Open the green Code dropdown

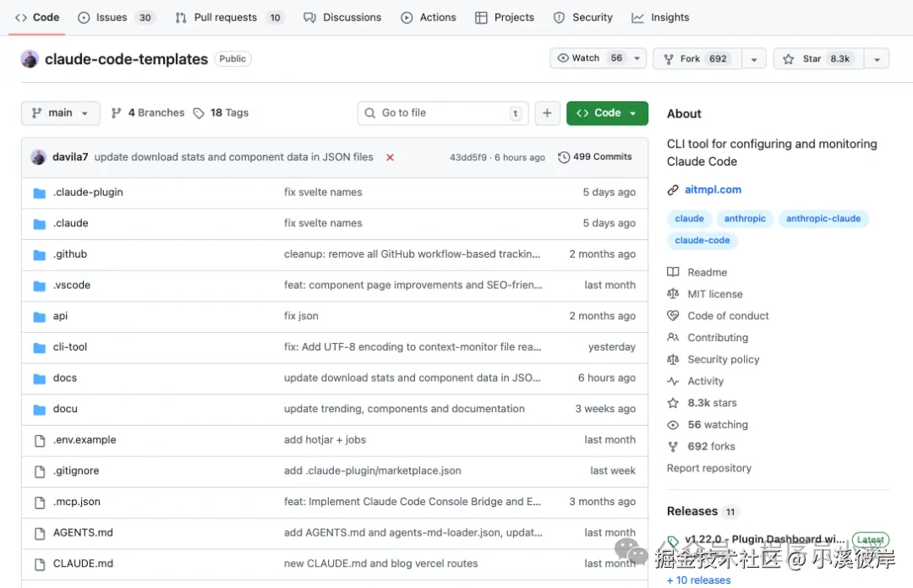coord(607,113)
